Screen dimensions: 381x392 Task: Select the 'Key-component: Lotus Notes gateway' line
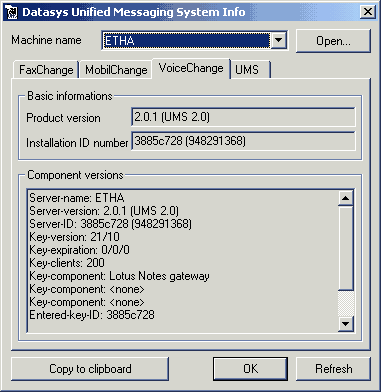click(119, 276)
